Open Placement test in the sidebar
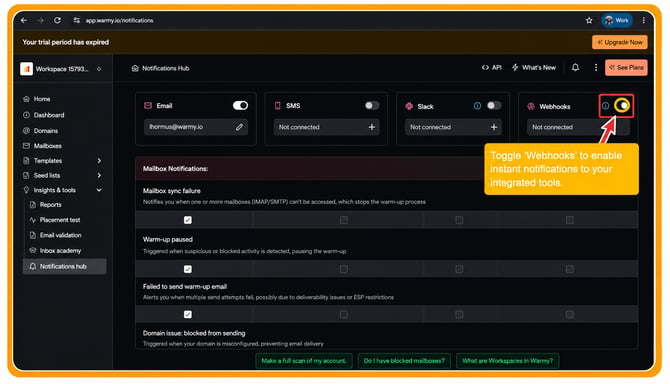Image resolution: width=670 pixels, height=384 pixels. coord(60,220)
